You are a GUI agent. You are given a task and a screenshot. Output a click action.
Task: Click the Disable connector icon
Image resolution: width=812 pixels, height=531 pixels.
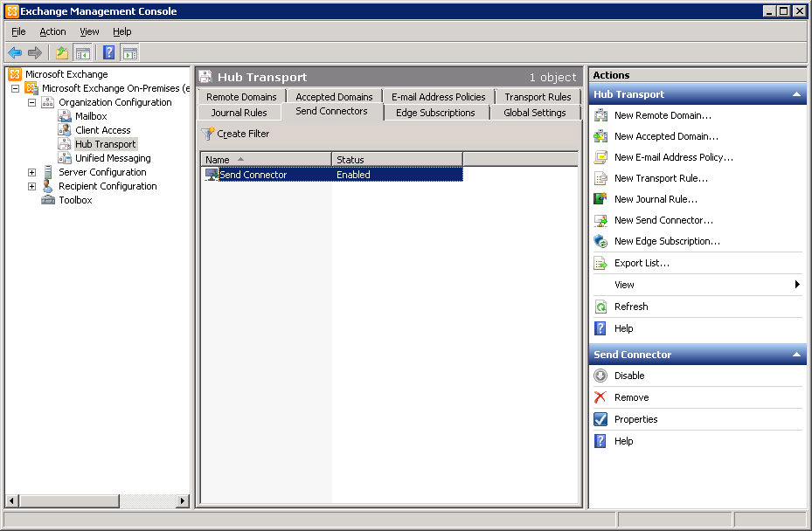click(600, 376)
